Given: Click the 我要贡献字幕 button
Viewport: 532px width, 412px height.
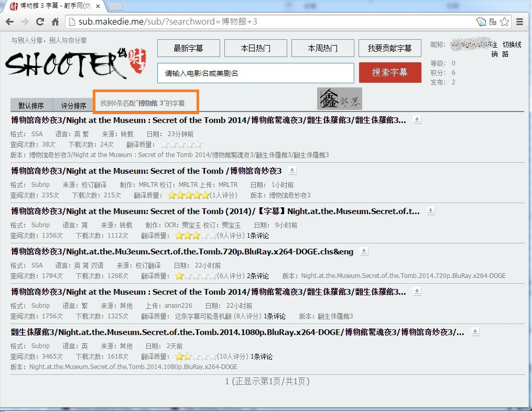Looking at the screenshot, I should (390, 48).
